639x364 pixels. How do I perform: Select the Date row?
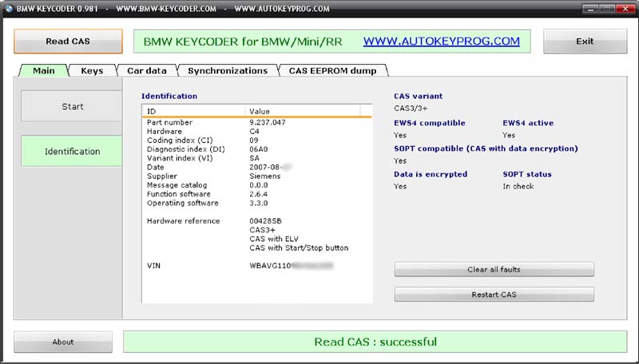[x=256, y=167]
